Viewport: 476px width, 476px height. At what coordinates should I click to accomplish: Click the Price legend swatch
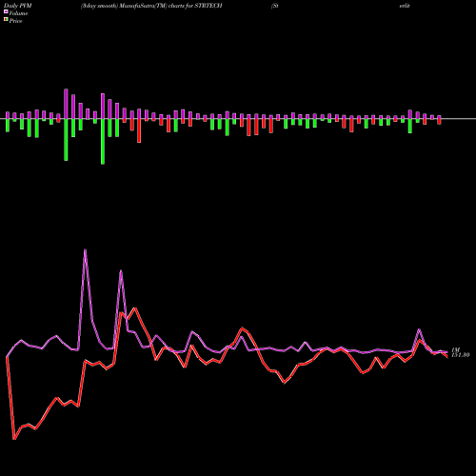click(x=6, y=20)
